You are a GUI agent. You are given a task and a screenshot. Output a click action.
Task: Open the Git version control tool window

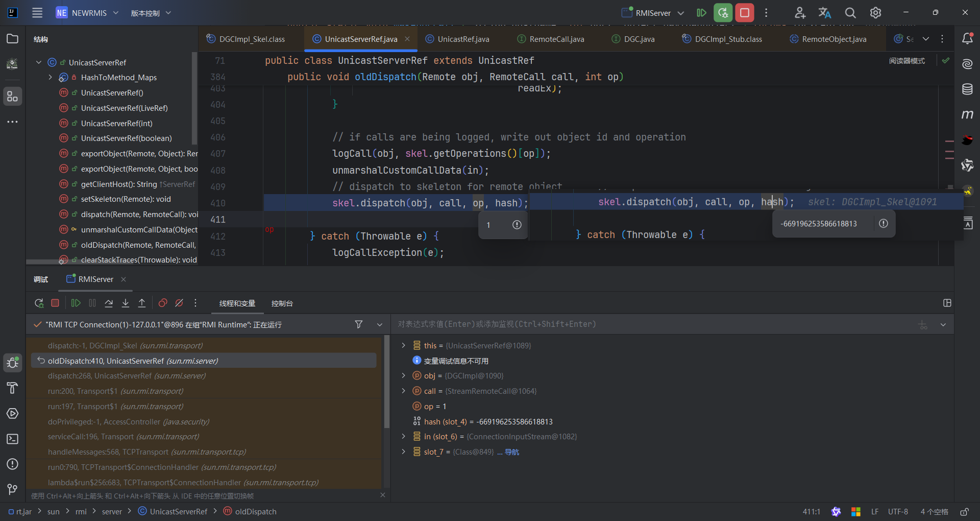click(12, 489)
